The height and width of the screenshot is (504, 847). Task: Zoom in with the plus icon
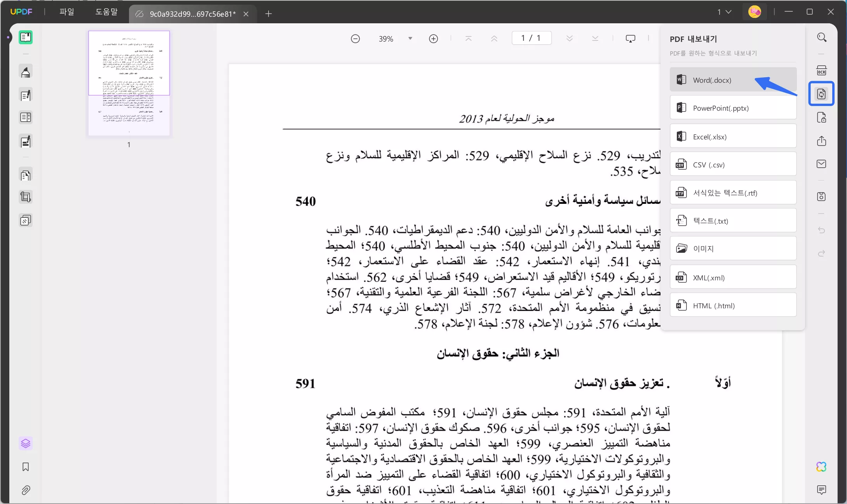point(434,38)
